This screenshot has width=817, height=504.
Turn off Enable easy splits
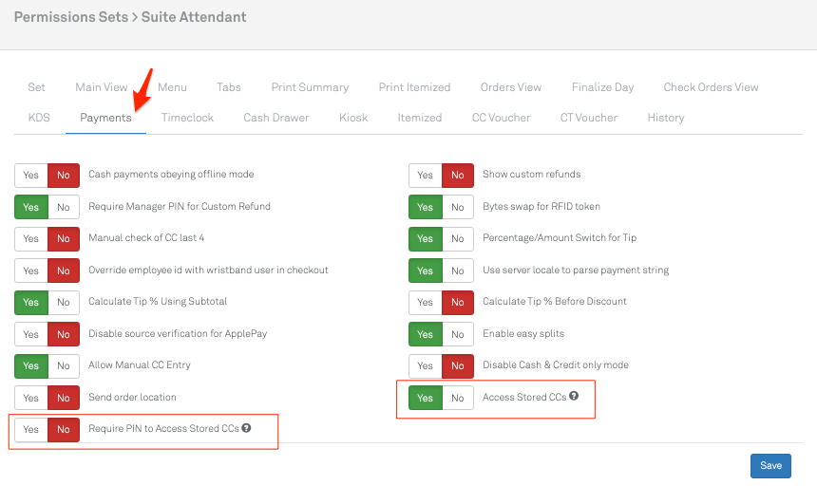(457, 334)
